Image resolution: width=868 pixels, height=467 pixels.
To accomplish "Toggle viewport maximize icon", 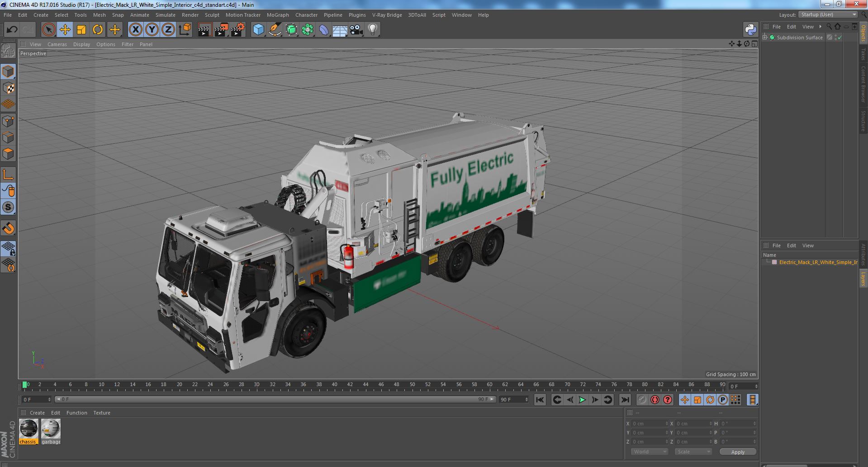I will (754, 44).
